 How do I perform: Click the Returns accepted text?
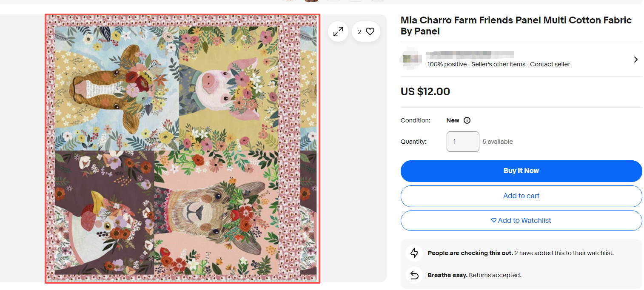[x=495, y=275]
